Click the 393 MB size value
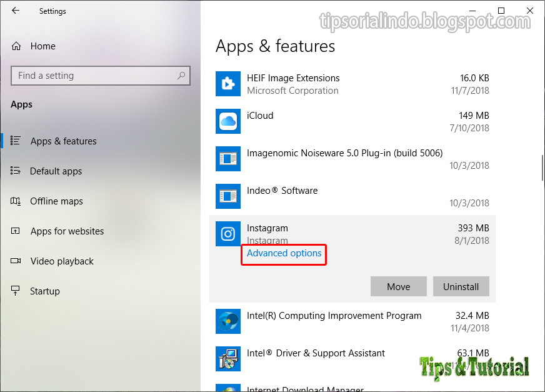545x392 pixels. coord(473,228)
